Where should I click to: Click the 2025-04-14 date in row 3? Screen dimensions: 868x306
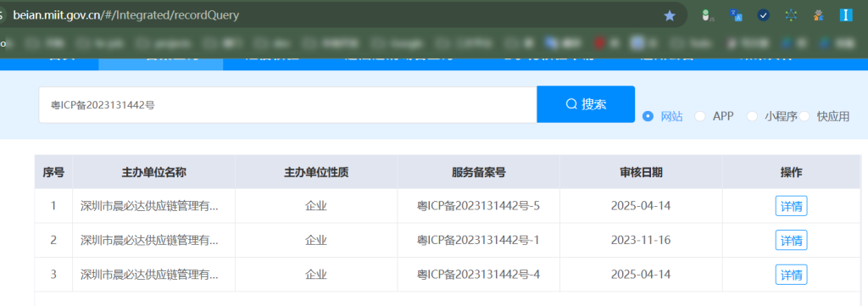[x=641, y=275]
